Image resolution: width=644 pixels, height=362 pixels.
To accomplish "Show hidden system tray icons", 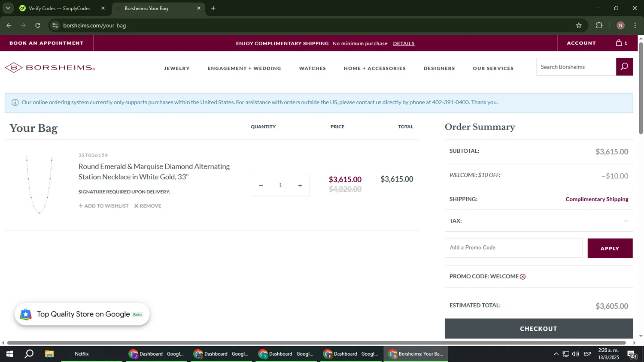I will pyautogui.click(x=556, y=354).
